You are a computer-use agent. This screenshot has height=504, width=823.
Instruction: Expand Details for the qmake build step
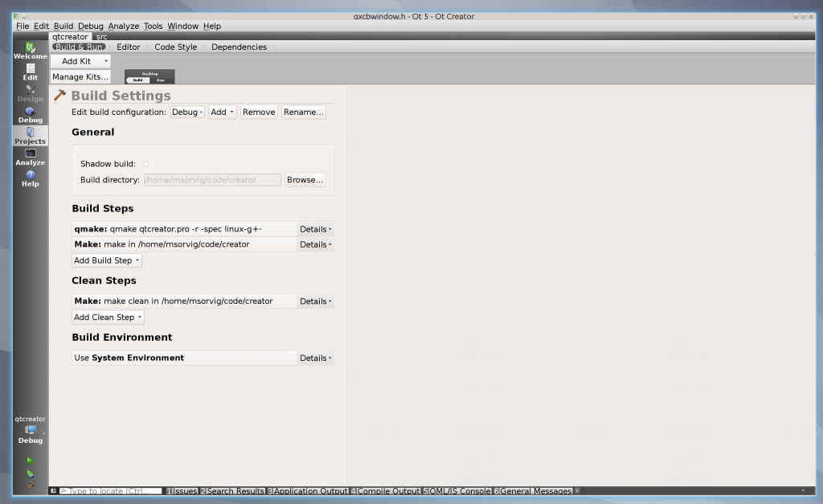point(315,229)
